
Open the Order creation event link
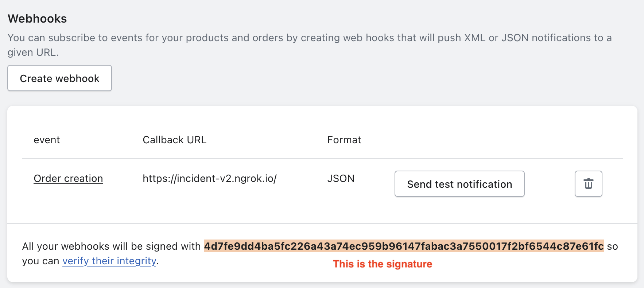tap(68, 179)
